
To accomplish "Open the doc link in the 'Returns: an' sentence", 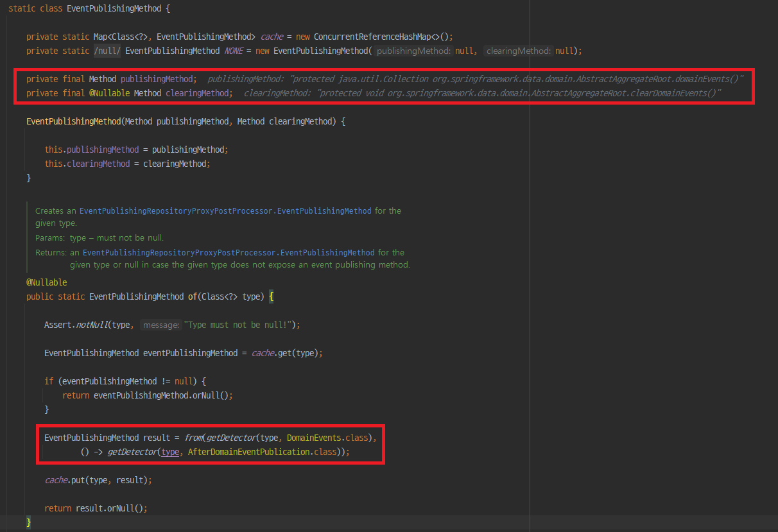I will 229,253.
